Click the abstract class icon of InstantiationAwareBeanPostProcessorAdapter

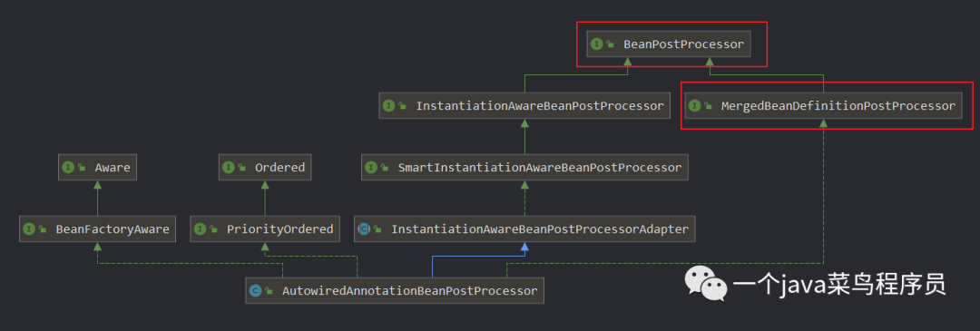click(x=364, y=229)
